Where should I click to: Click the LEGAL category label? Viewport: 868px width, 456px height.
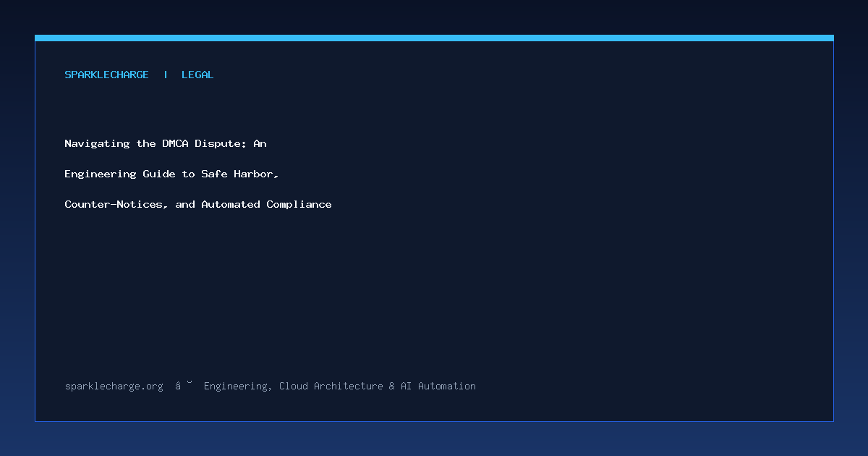point(197,75)
